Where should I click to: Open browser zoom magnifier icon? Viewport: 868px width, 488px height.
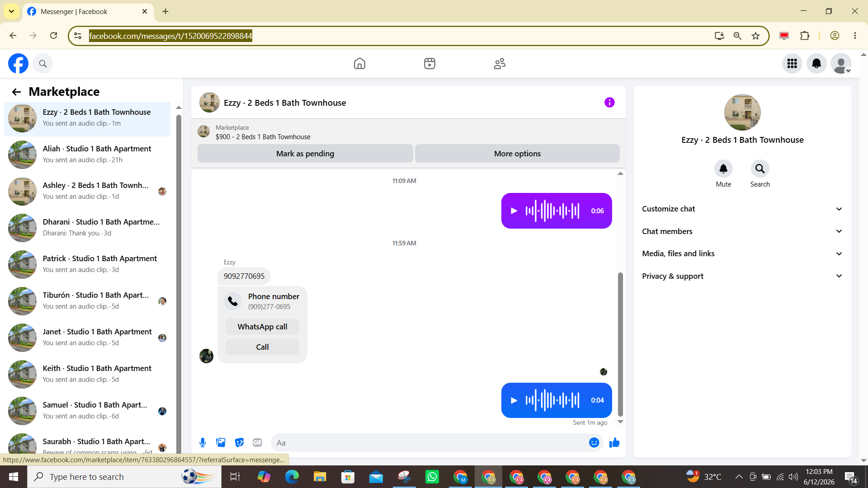[x=737, y=36]
